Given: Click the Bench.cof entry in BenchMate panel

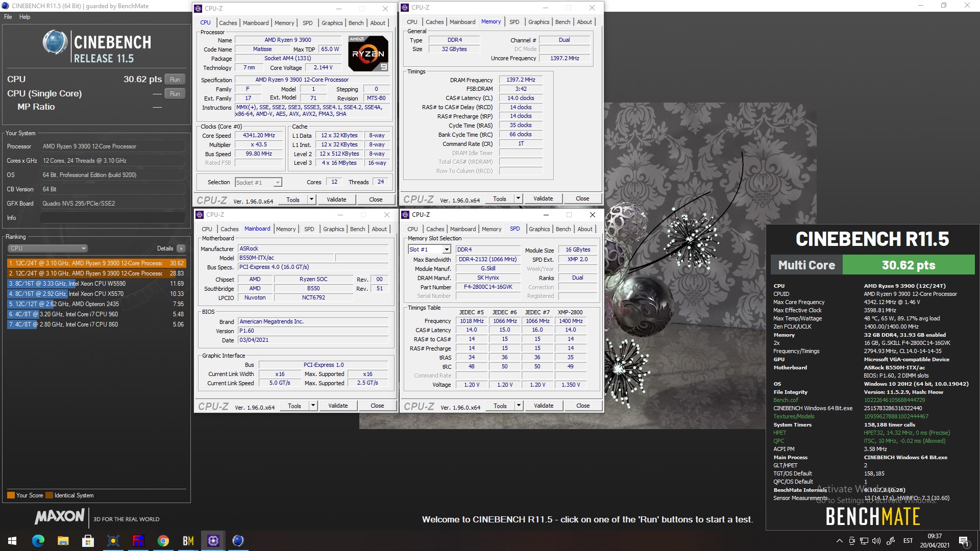Looking at the screenshot, I should pyautogui.click(x=786, y=400).
